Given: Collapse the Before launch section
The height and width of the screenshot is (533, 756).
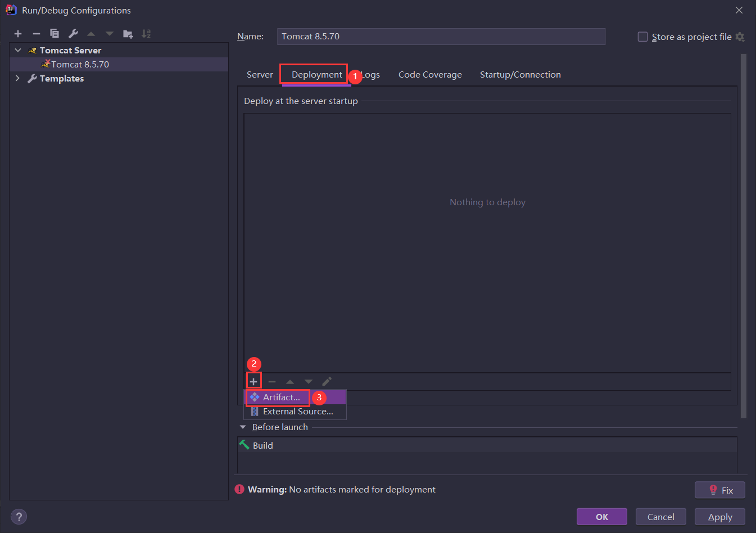Looking at the screenshot, I should (243, 427).
